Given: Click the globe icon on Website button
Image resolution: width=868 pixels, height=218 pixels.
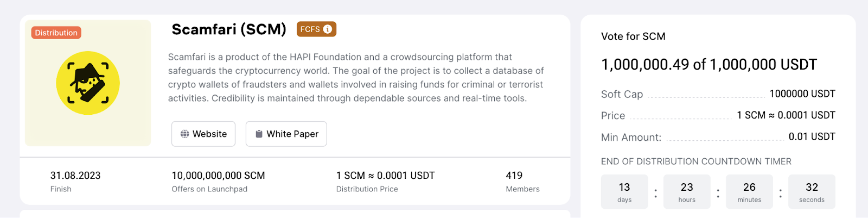Looking at the screenshot, I should pyautogui.click(x=184, y=134).
